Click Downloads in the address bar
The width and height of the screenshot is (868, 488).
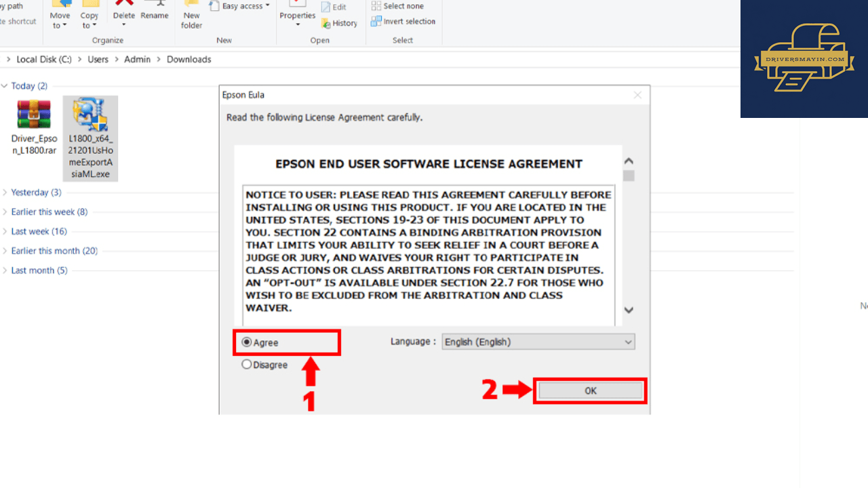coord(189,60)
